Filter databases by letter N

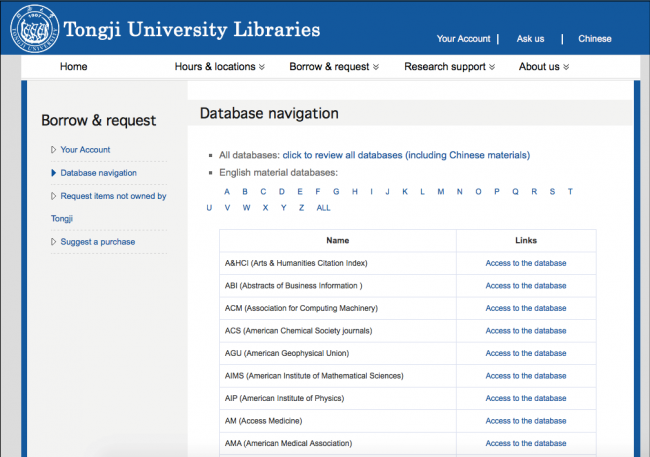[460, 192]
